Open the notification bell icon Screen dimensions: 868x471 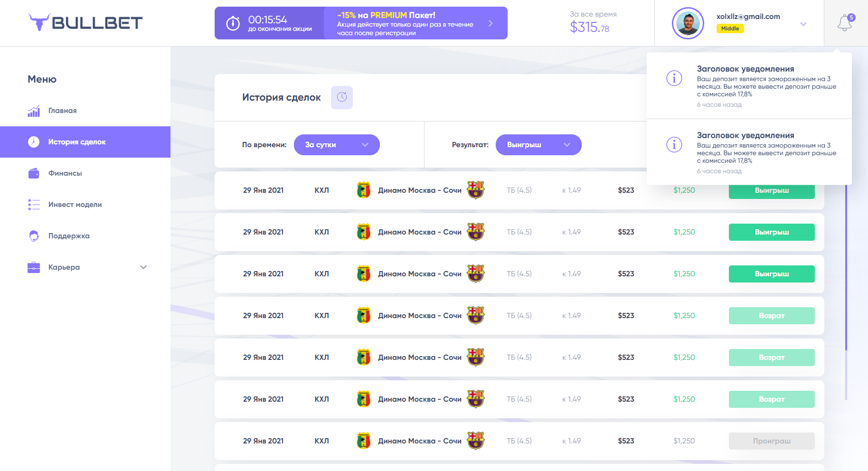point(845,23)
